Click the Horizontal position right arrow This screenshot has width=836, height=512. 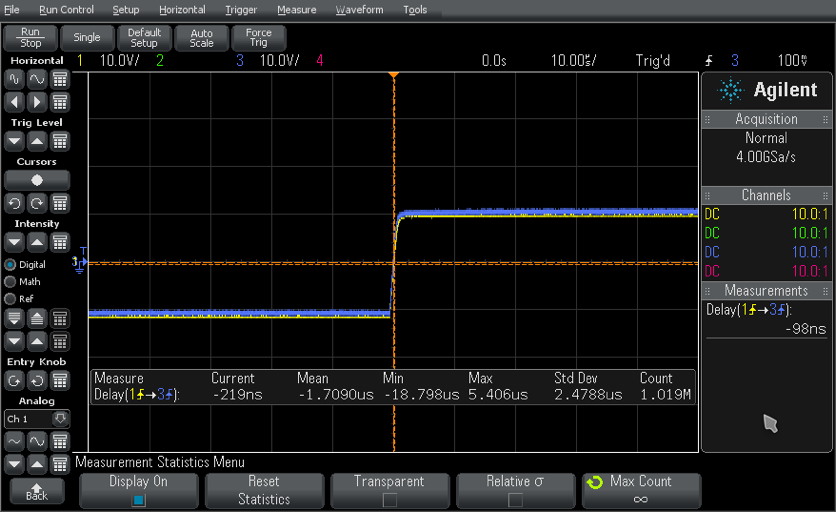(37, 102)
